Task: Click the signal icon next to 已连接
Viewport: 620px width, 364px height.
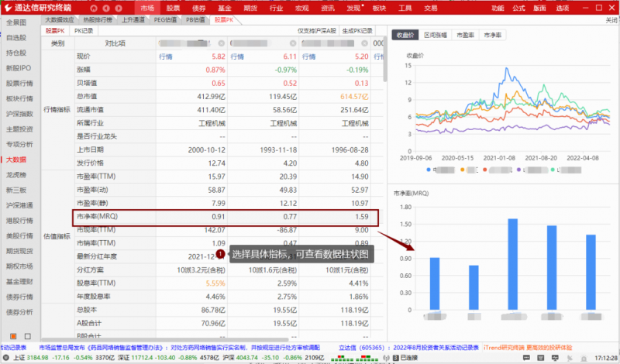Action: pyautogui.click(x=386, y=358)
